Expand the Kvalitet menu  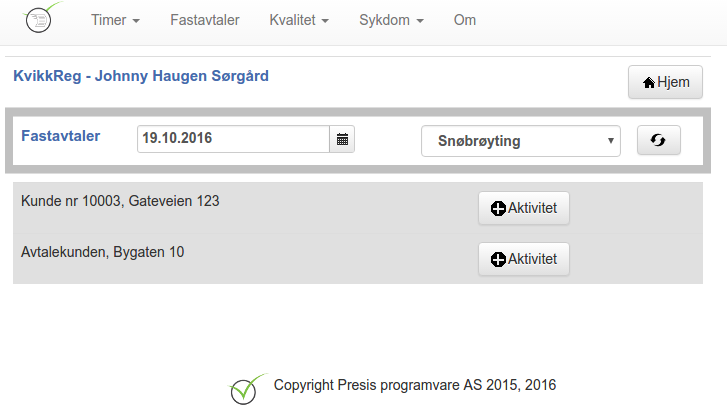coord(299,20)
